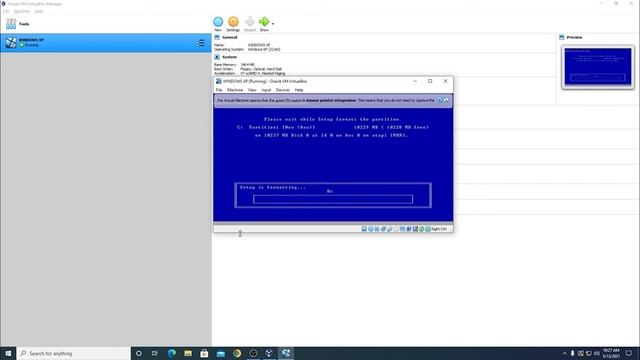Click the Right Ctrl host key label
This screenshot has width=640, height=360.
[439, 229]
